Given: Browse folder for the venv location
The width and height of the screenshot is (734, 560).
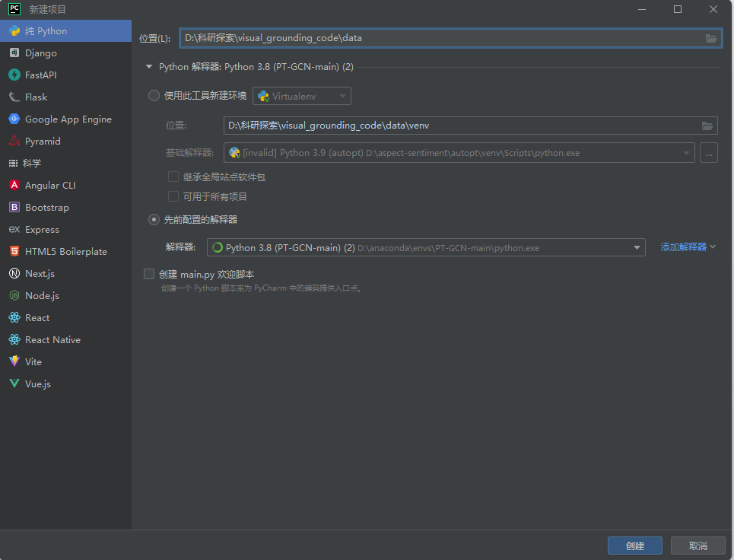Looking at the screenshot, I should click(x=707, y=126).
